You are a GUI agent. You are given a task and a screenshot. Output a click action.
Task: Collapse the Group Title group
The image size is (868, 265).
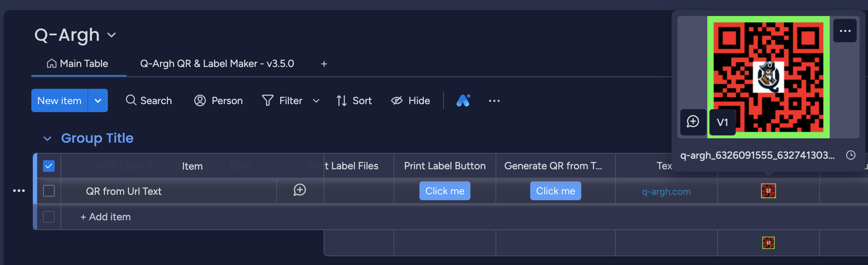[x=47, y=139]
